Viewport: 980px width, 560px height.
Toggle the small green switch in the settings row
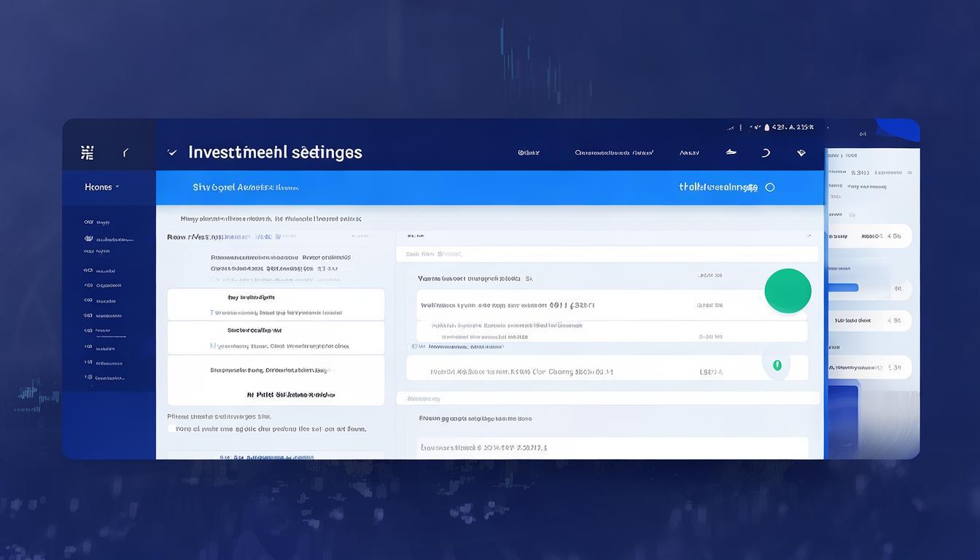tap(777, 365)
